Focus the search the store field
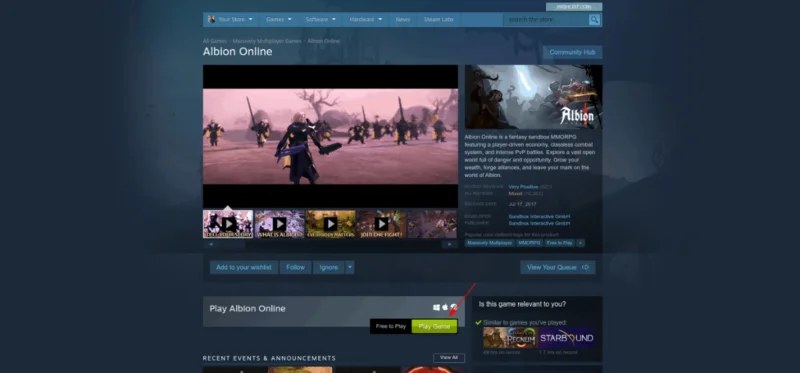Image resolution: width=800 pixels, height=373 pixels. (x=546, y=20)
